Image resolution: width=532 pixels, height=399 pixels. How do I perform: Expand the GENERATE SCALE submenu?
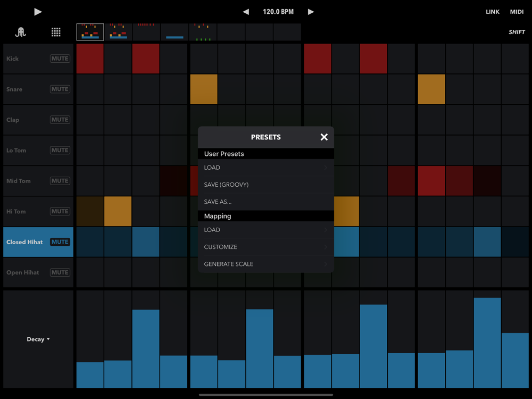click(x=266, y=264)
